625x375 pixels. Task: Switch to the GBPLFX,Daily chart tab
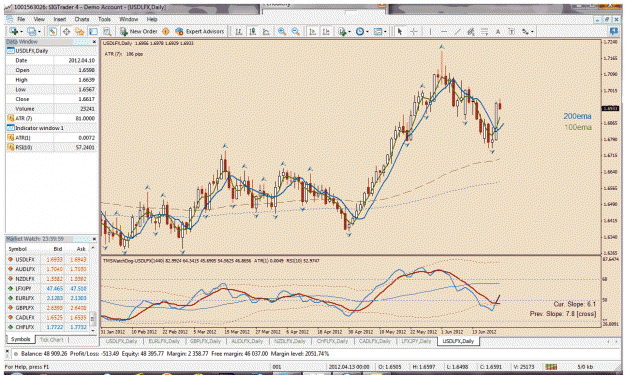coord(205,341)
